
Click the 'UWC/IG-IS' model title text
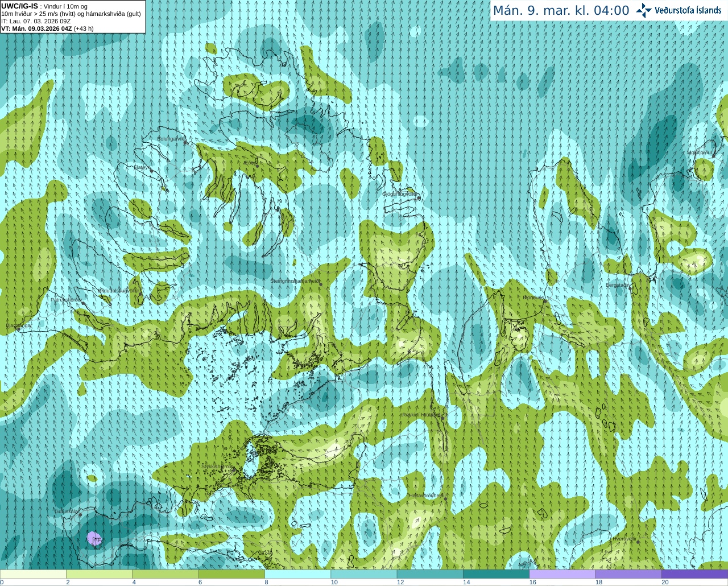coord(20,6)
